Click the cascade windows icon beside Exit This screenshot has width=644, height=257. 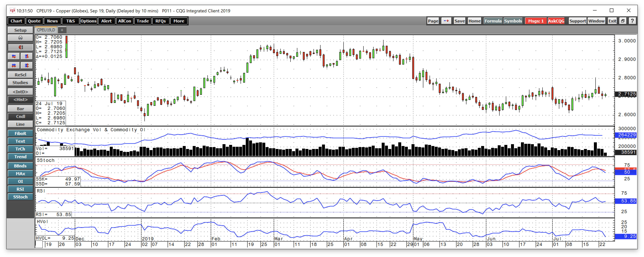point(622,21)
